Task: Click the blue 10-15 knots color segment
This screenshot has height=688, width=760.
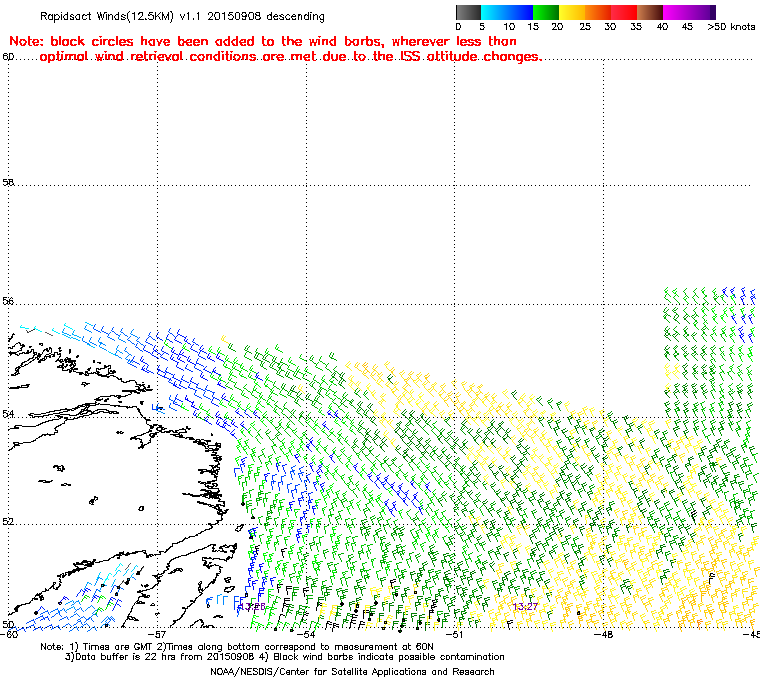Action: pos(520,12)
